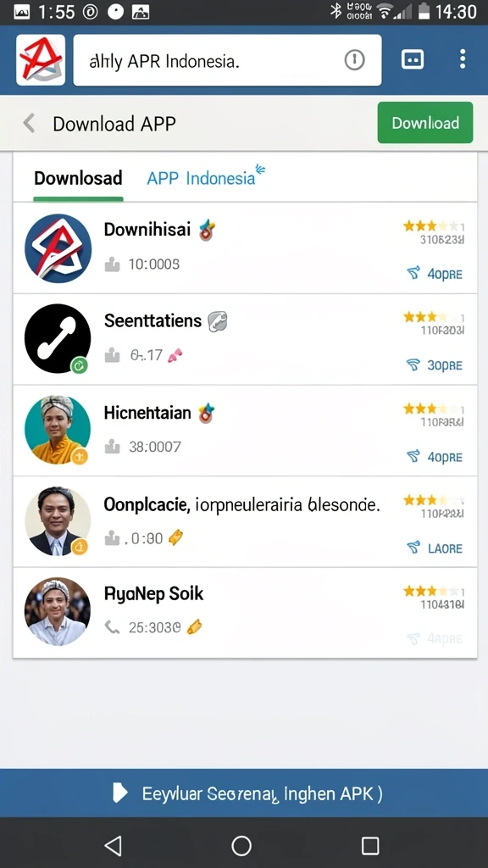Open the Downihisai app icon
Screen dimensions: 488x868
(58, 248)
